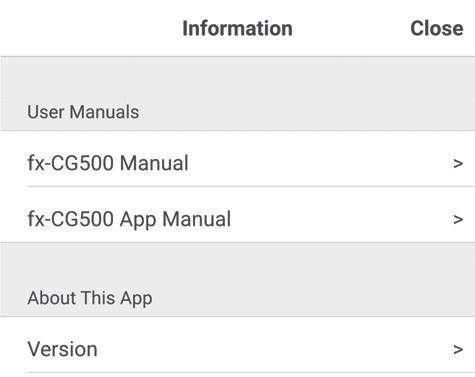Tap the empty middle of fx-CG500 App Manual row
This screenshot has height=377, width=475.
pos(342,215)
